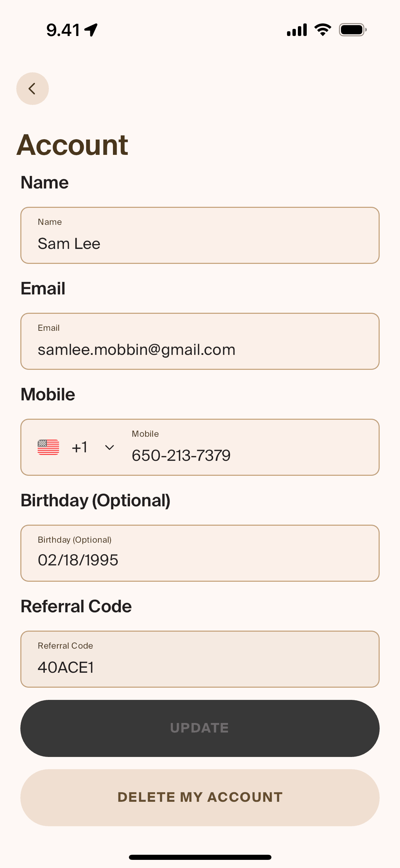
Task: Tap the cellular signal bars icon
Action: tap(297, 30)
